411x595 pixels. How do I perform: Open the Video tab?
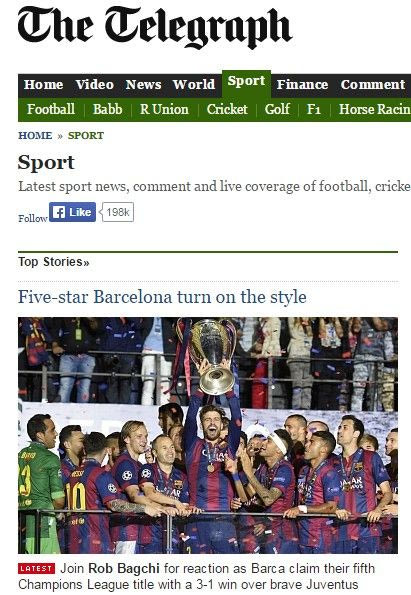click(x=94, y=85)
